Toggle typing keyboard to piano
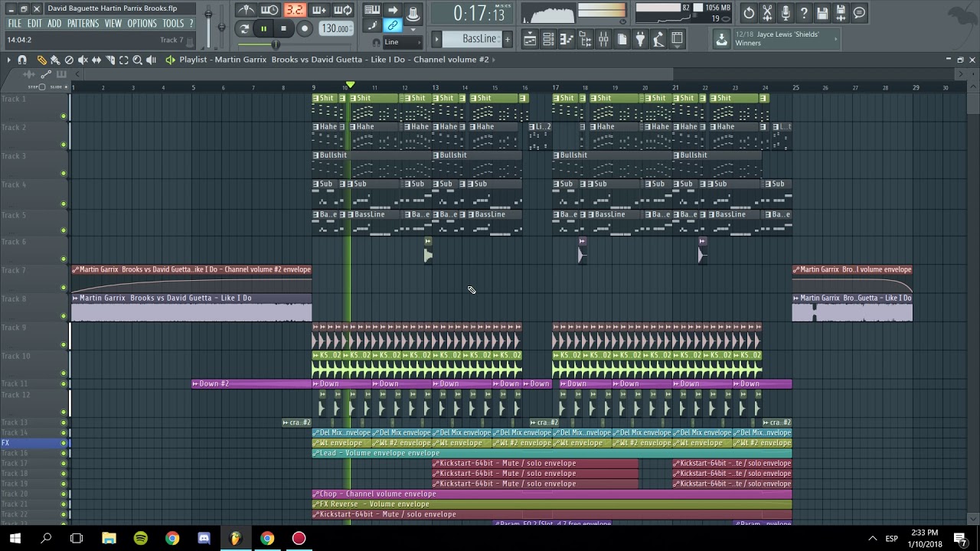Screen dimensions: 980x551 tap(372, 10)
